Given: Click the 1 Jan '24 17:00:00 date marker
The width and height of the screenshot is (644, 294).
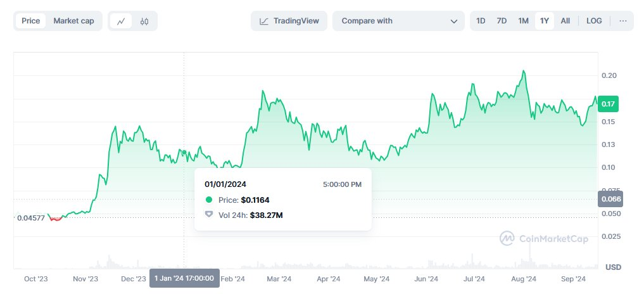Looking at the screenshot, I should pos(184,278).
